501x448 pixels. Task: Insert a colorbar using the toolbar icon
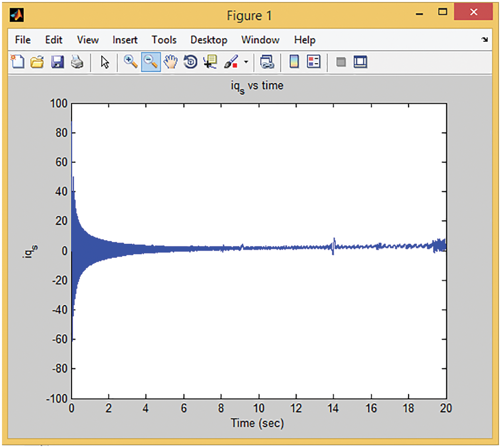pos(294,62)
